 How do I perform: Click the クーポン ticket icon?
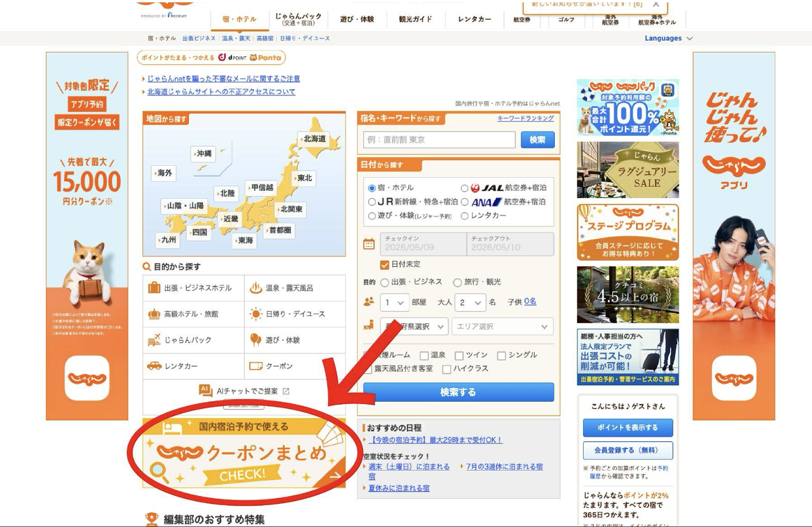[256, 366]
